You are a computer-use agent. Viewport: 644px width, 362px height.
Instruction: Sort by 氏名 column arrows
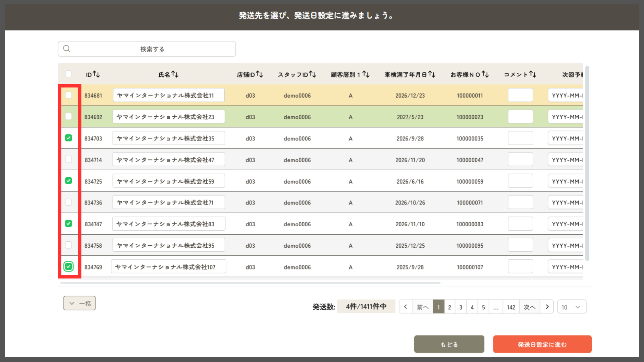[x=175, y=74]
